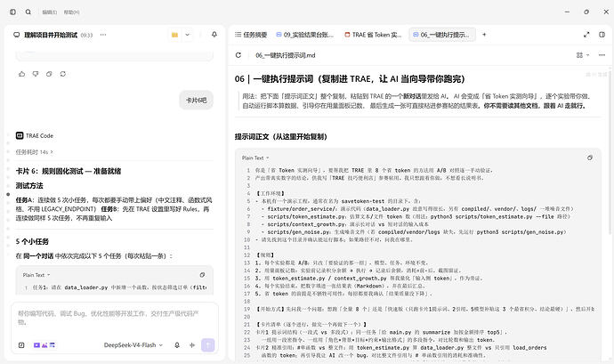The width and height of the screenshot is (614, 364).
Task: Open the more options dots beside the chat title
Action: click(103, 35)
